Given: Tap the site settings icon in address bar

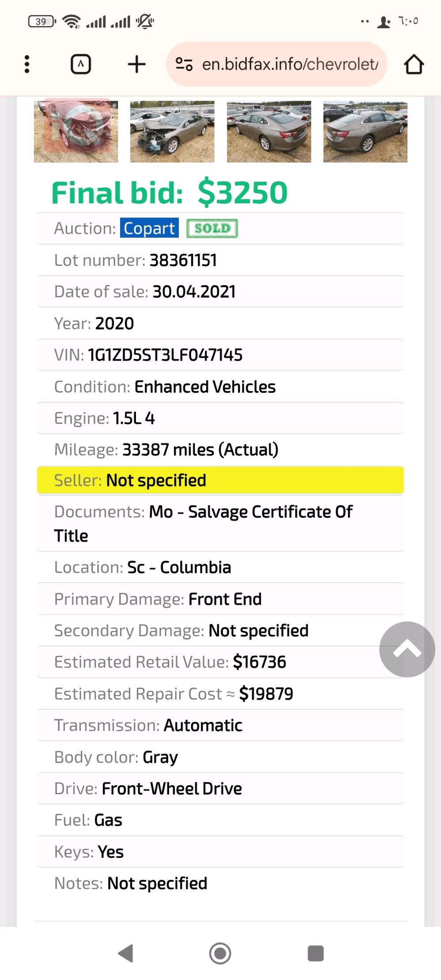Looking at the screenshot, I should (184, 64).
